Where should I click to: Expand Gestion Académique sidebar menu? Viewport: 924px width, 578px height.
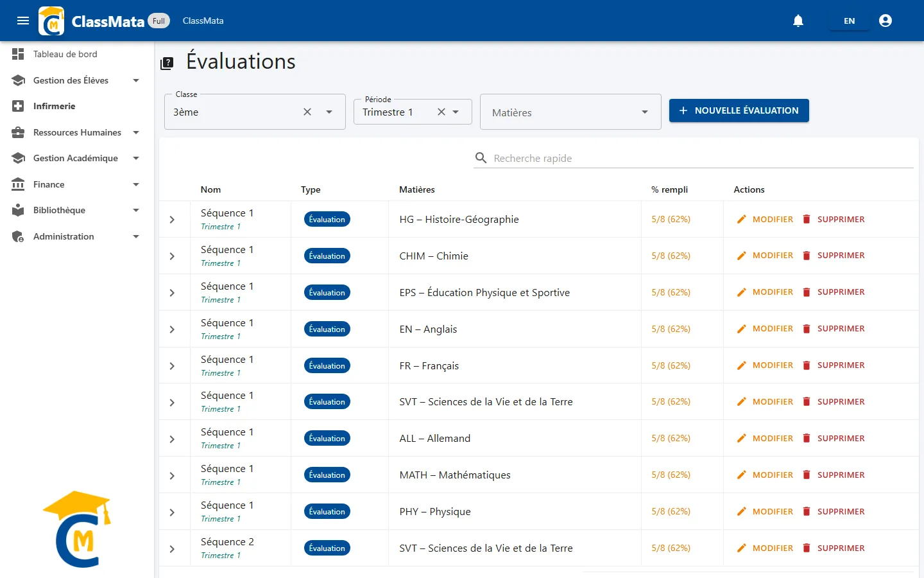[x=77, y=158]
